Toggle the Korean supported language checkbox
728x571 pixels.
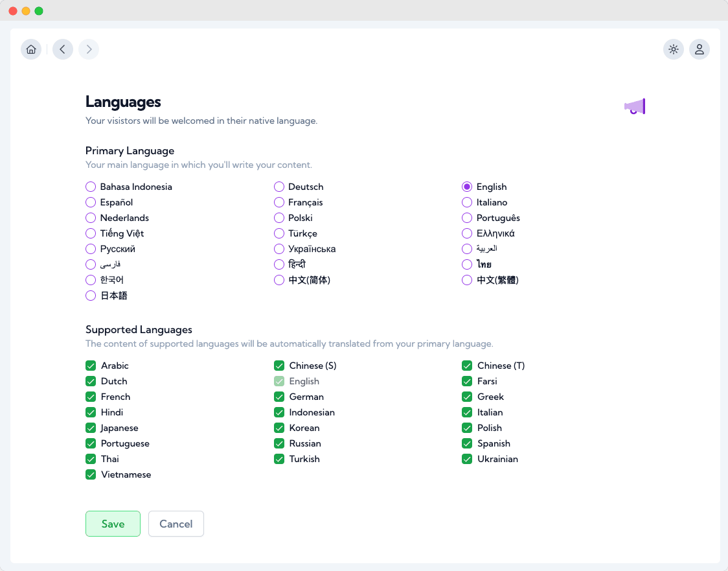tap(279, 428)
